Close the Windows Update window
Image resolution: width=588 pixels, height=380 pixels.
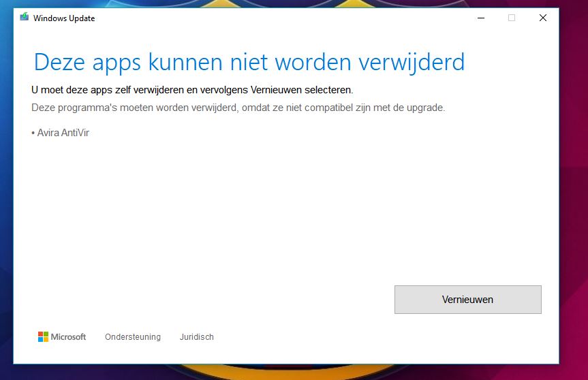[x=542, y=18]
